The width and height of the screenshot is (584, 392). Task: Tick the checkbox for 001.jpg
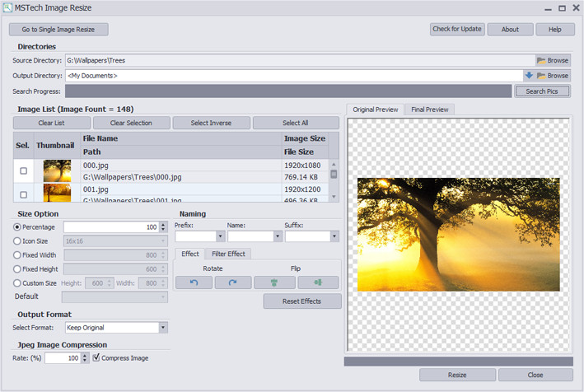[x=23, y=194]
